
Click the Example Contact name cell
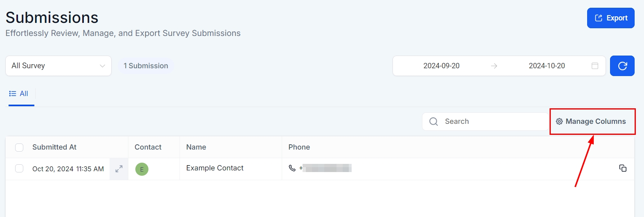[x=215, y=168]
